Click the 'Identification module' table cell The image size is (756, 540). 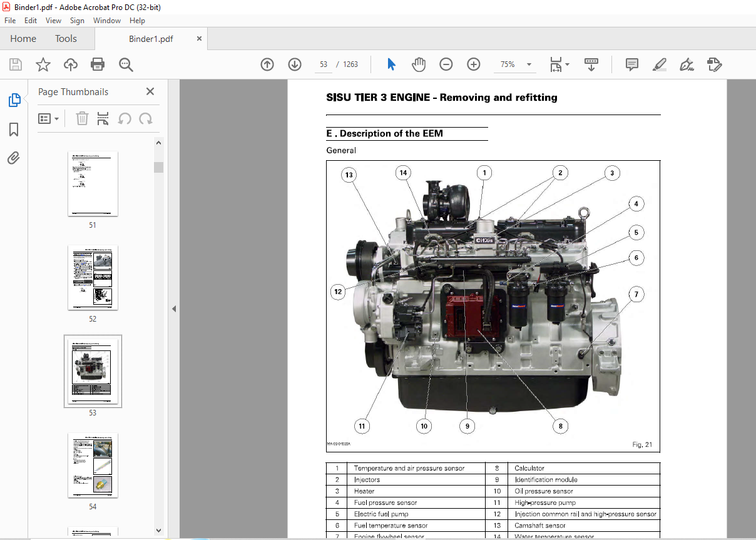tap(546, 480)
